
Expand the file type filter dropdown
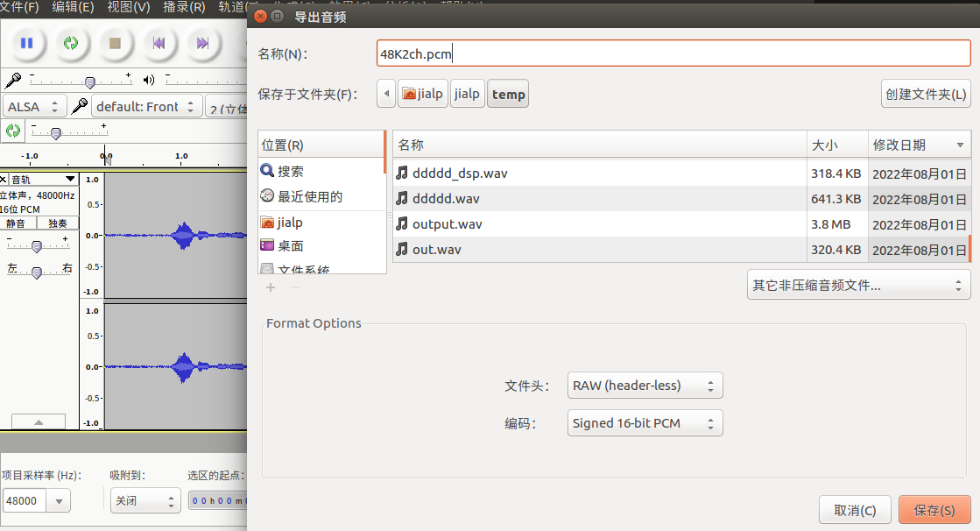[858, 285]
